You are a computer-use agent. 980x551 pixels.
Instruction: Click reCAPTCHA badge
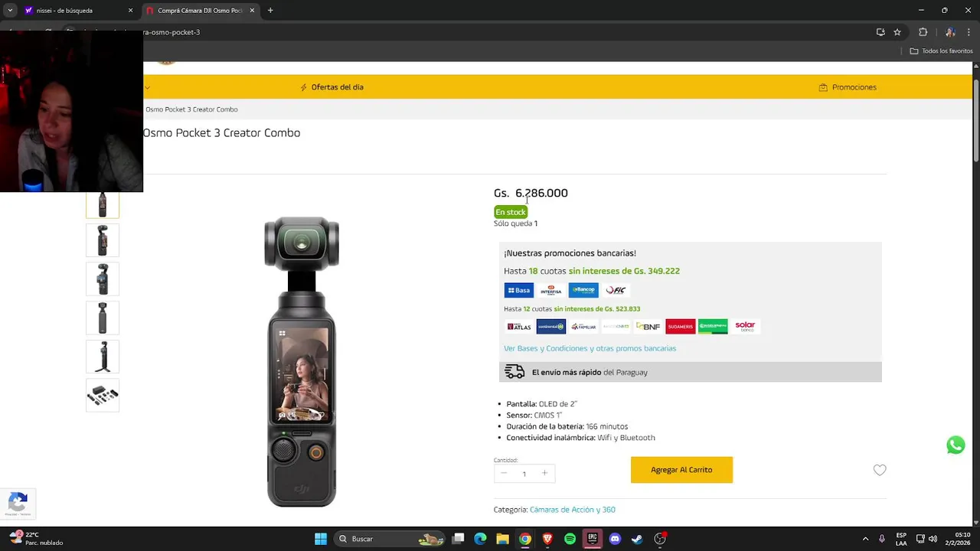[x=18, y=504]
